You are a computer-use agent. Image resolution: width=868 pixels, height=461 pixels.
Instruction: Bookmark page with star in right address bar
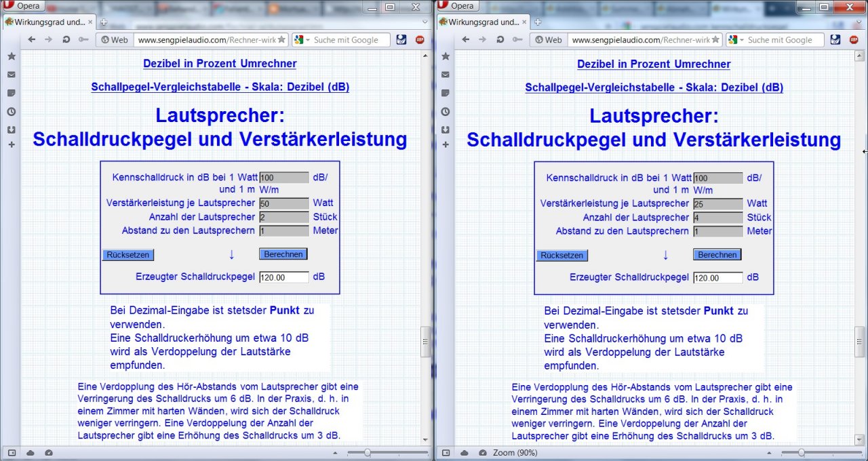pos(715,40)
